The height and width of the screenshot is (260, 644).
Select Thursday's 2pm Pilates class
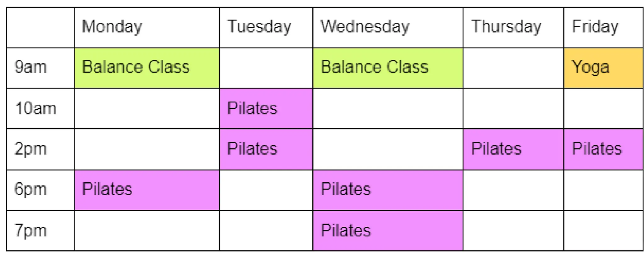513,149
